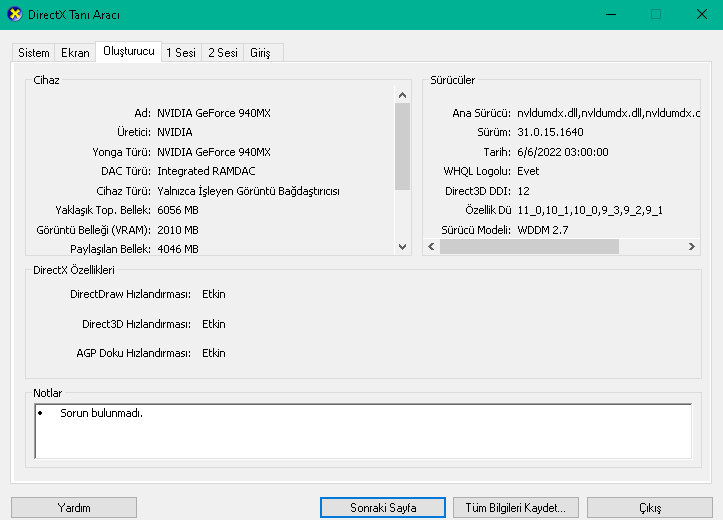Click the Direct3D Hızlandırması Etkin value
The image size is (723, 520).
(213, 324)
